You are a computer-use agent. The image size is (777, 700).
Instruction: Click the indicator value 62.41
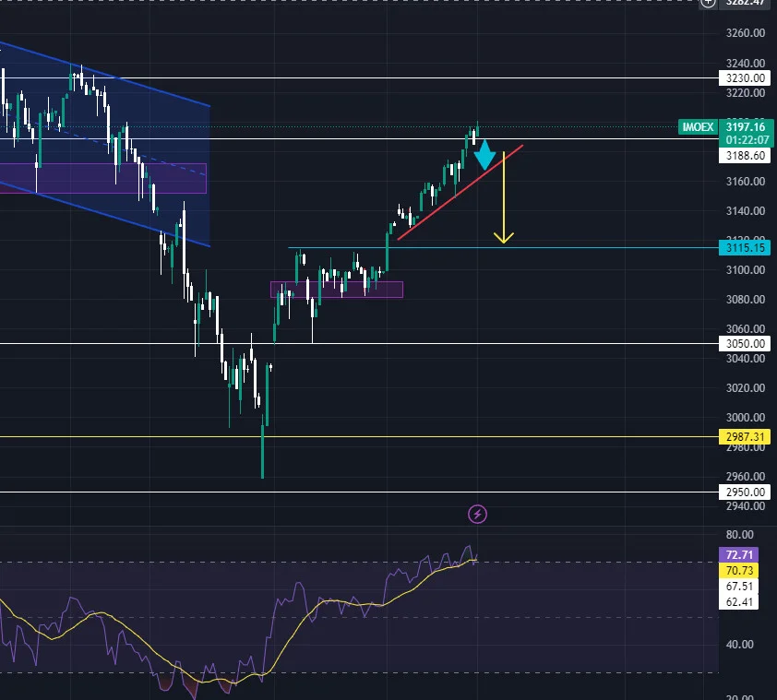pyautogui.click(x=739, y=602)
